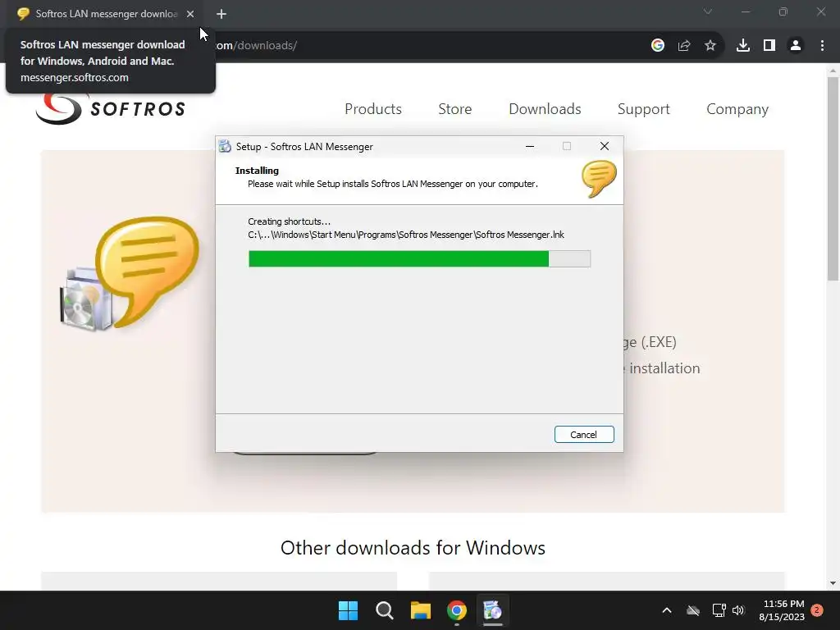Click the setup window title bar icon
This screenshot has height=630, width=840.
[225, 146]
